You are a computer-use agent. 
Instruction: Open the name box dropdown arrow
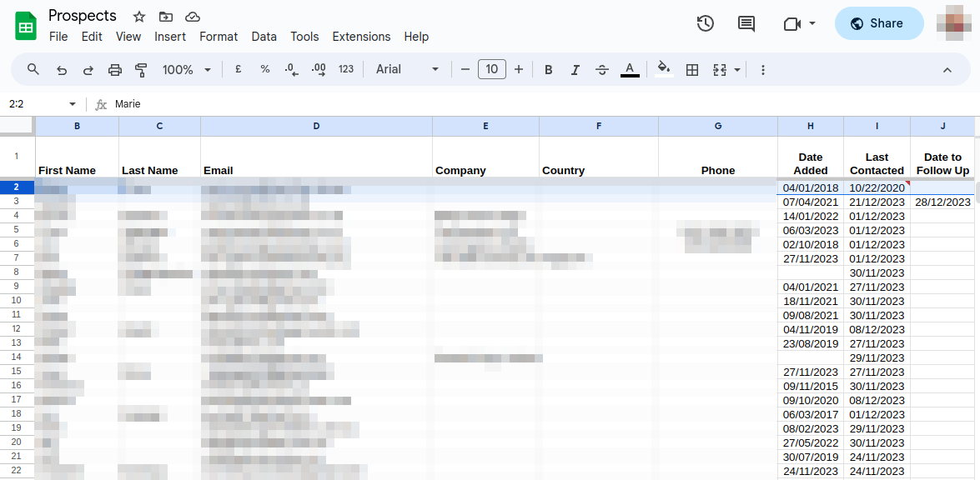73,104
